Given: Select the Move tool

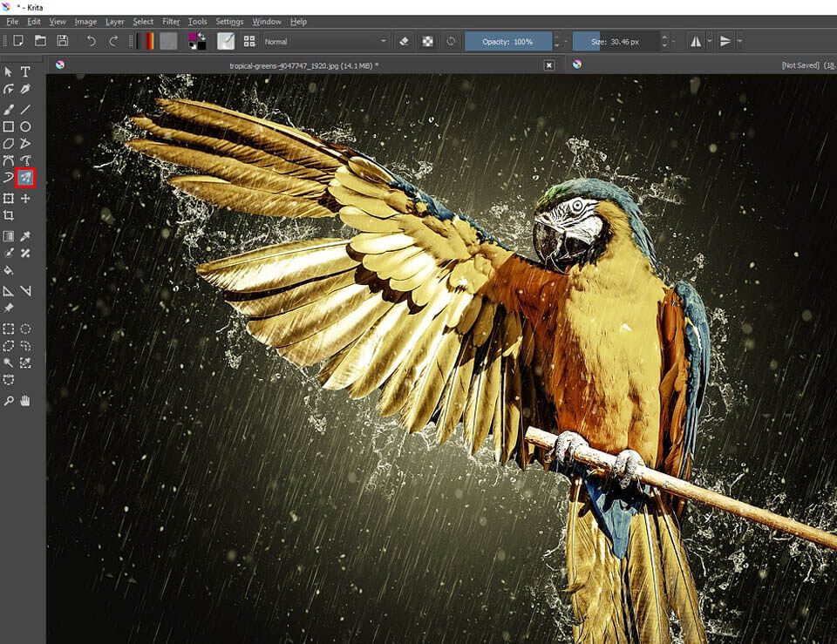Looking at the screenshot, I should pyautogui.click(x=26, y=198).
